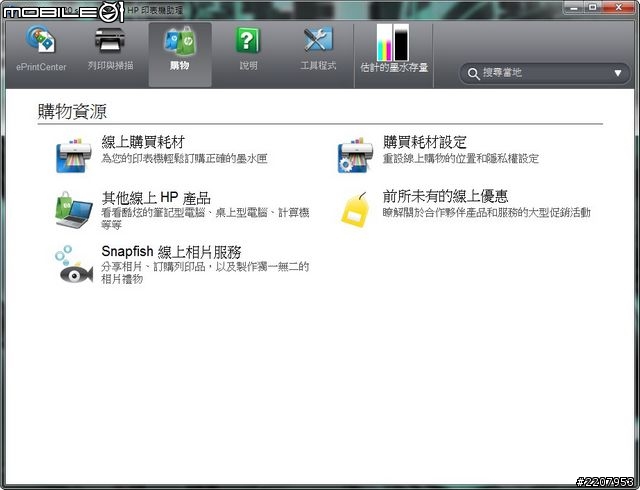Open 前所未有的線上優惠 link
This screenshot has width=640, height=490.
(x=445, y=196)
